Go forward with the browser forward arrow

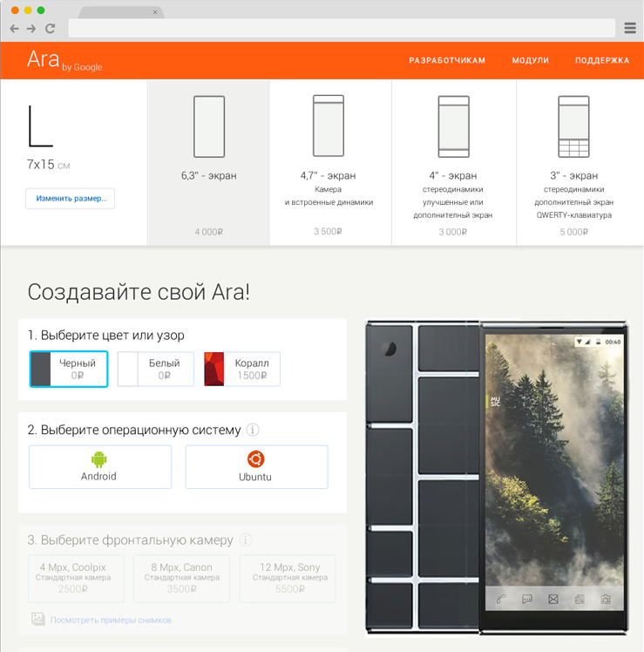click(x=31, y=28)
